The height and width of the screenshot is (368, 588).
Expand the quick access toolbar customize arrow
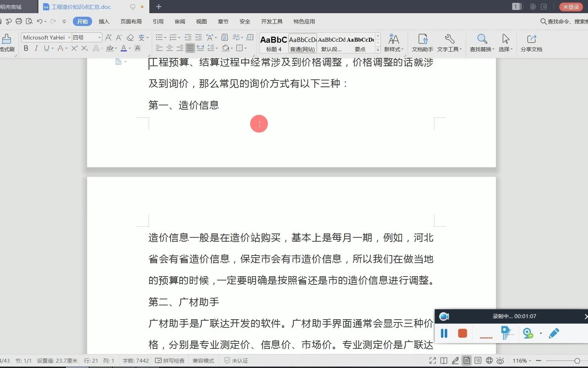(x=64, y=21)
